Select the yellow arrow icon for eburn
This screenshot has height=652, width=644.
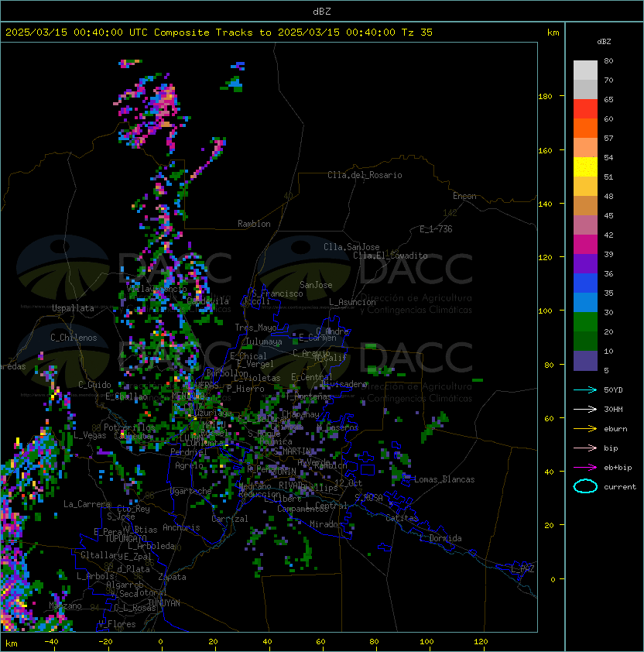coord(585,429)
